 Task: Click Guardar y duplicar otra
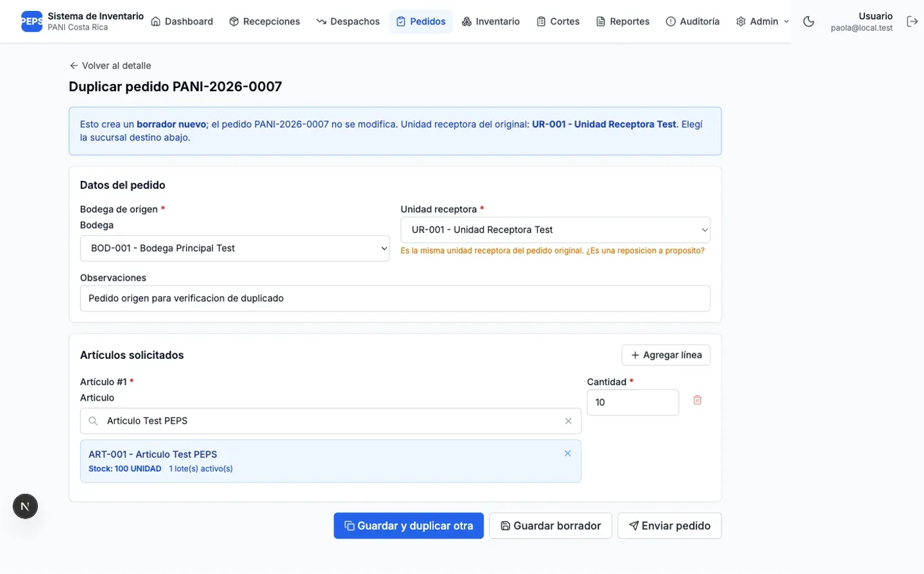[x=409, y=526]
